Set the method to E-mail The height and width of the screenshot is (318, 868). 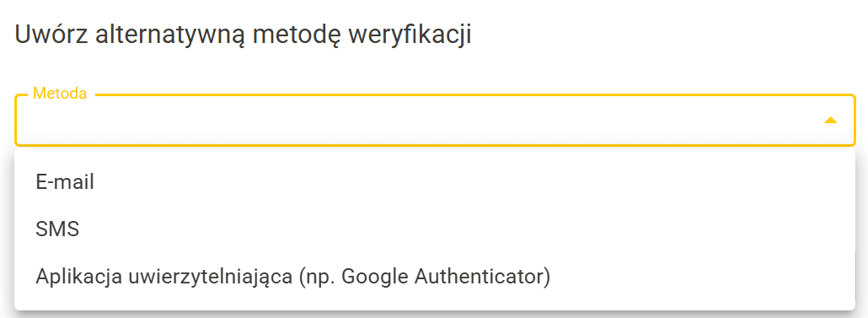point(435,182)
